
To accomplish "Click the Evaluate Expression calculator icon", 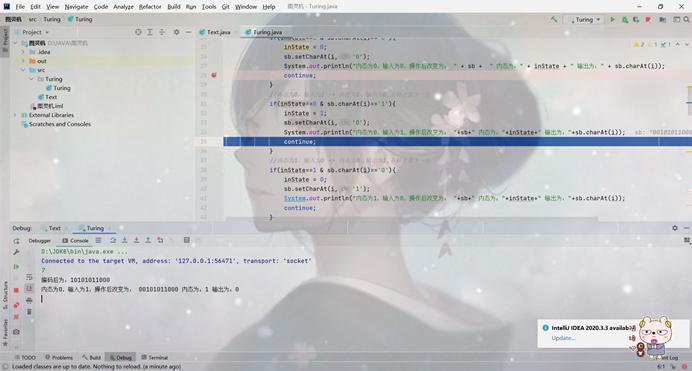I will click(187, 240).
